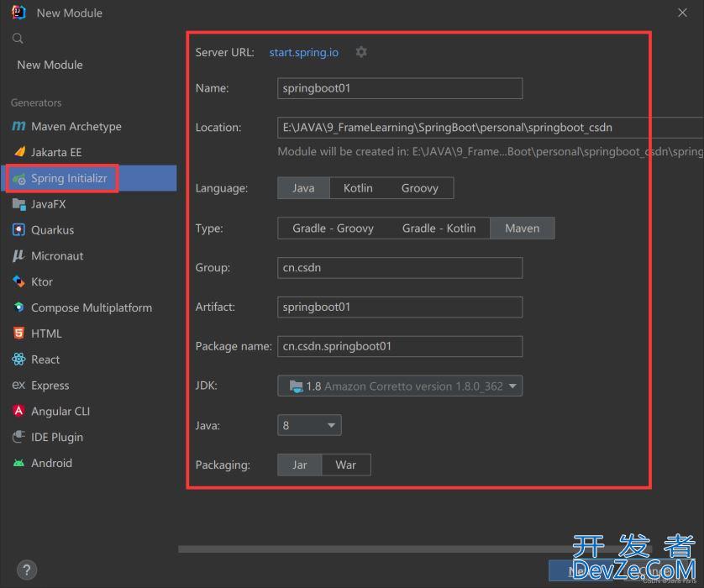Select Kotlin as the language
The image size is (704, 588).
pos(358,188)
